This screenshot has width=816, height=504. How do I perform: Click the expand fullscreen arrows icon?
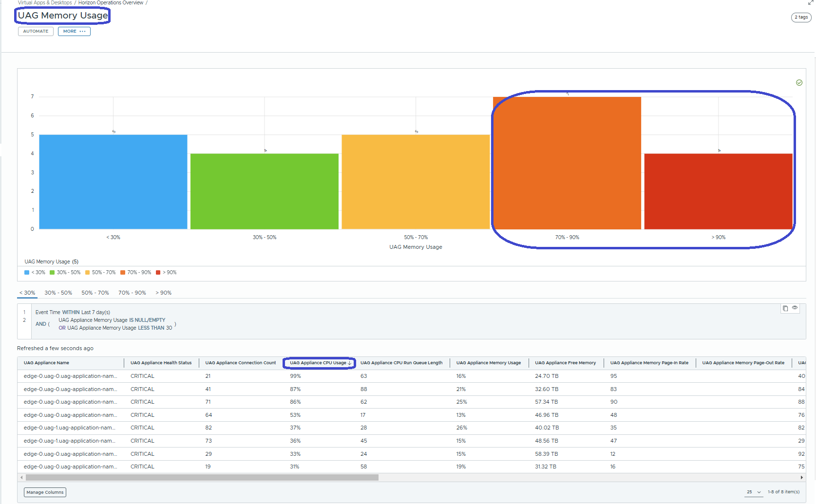click(811, 2)
